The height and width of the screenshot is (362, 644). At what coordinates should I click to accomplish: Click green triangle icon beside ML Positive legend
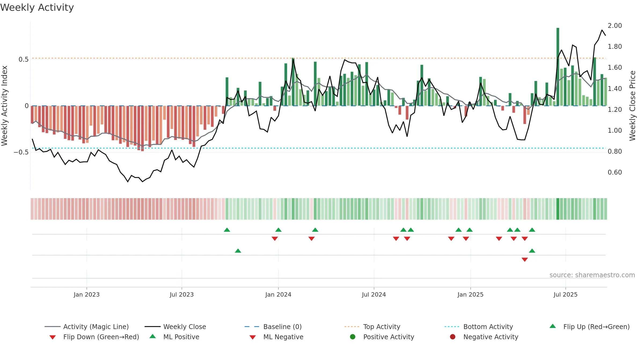(153, 336)
